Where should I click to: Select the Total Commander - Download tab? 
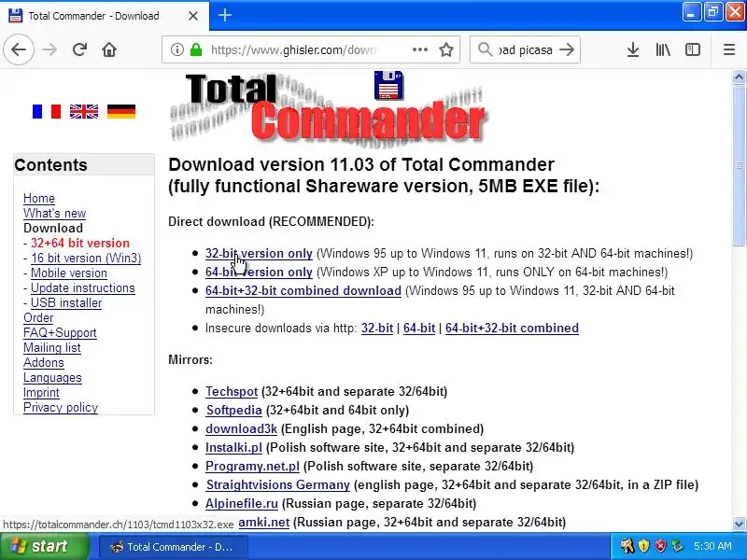105,16
